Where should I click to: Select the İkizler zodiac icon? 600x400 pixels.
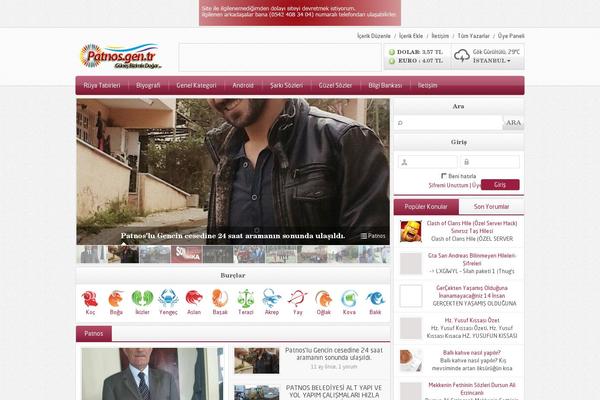(142, 299)
